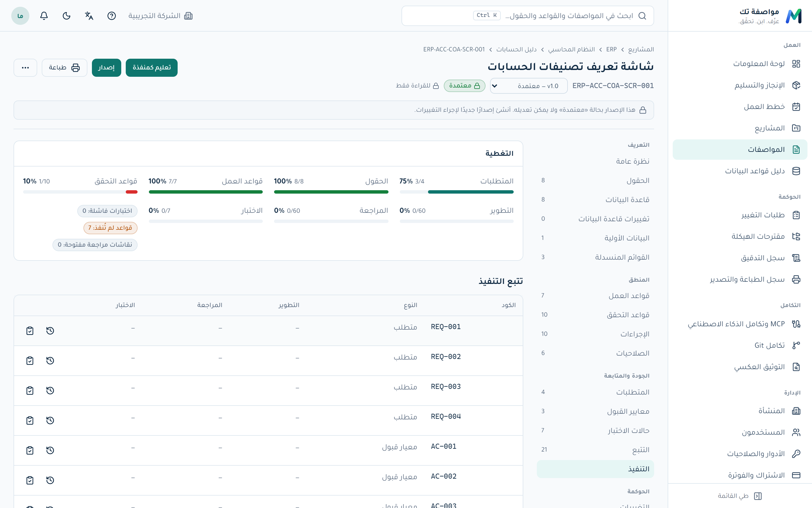The height and width of the screenshot is (508, 812).
Task: Open the language translation icon
Action: coord(89,16)
